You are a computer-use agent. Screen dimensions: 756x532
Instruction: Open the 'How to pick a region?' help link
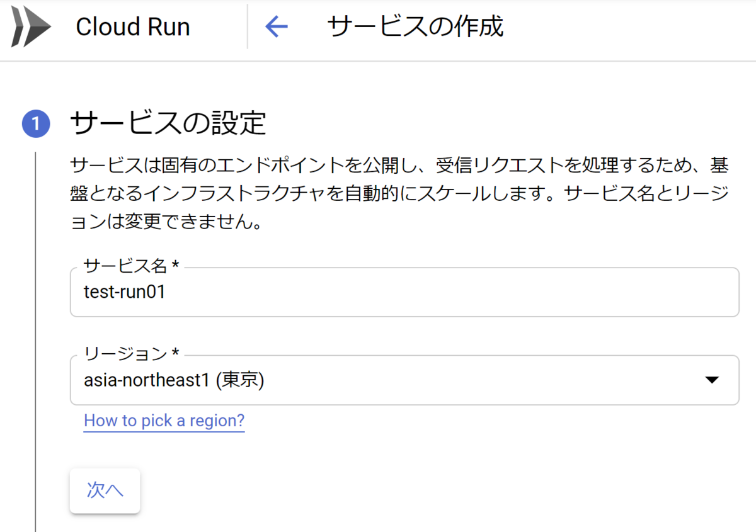164,421
